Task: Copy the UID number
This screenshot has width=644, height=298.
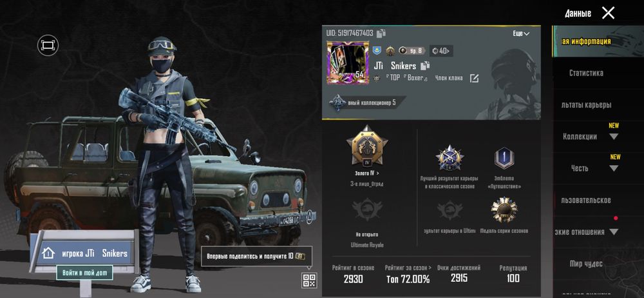Action: [381, 33]
